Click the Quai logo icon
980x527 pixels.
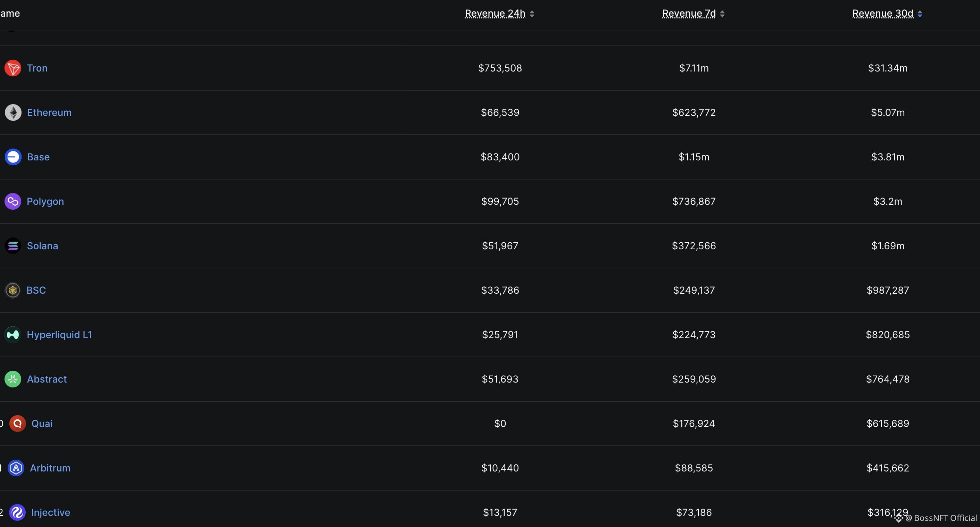click(17, 424)
